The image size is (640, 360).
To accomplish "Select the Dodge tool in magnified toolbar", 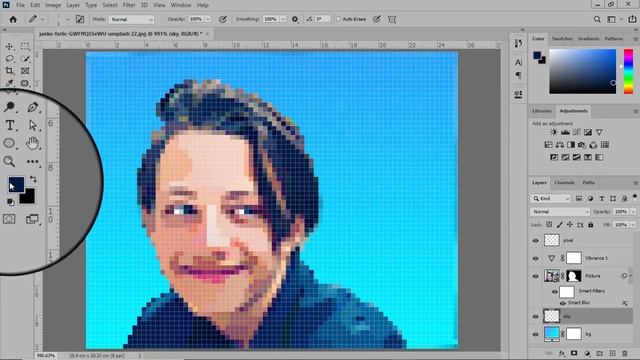I will coord(9,107).
